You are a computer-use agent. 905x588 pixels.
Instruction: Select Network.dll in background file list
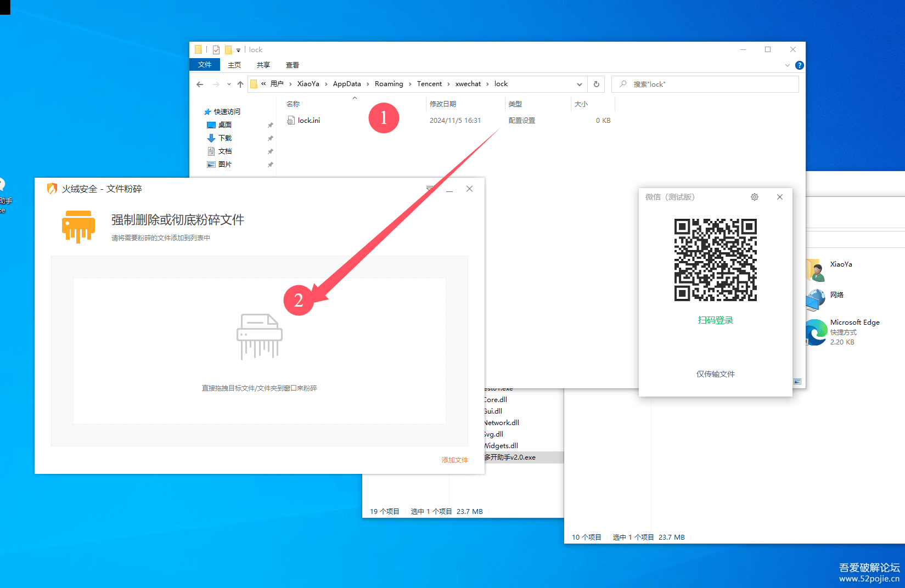(x=502, y=423)
